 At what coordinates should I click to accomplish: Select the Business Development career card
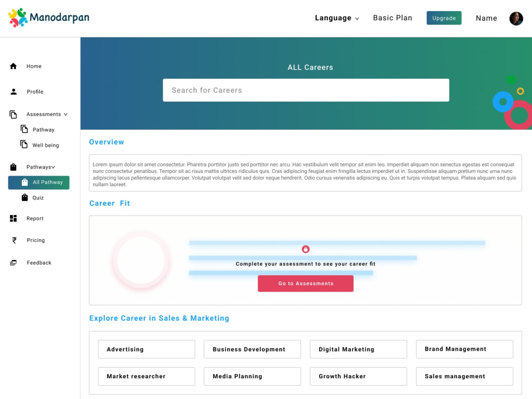[252, 349]
